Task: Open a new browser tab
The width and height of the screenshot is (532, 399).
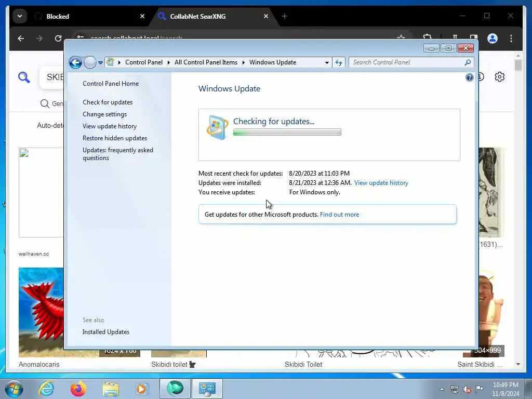Action: tap(284, 16)
